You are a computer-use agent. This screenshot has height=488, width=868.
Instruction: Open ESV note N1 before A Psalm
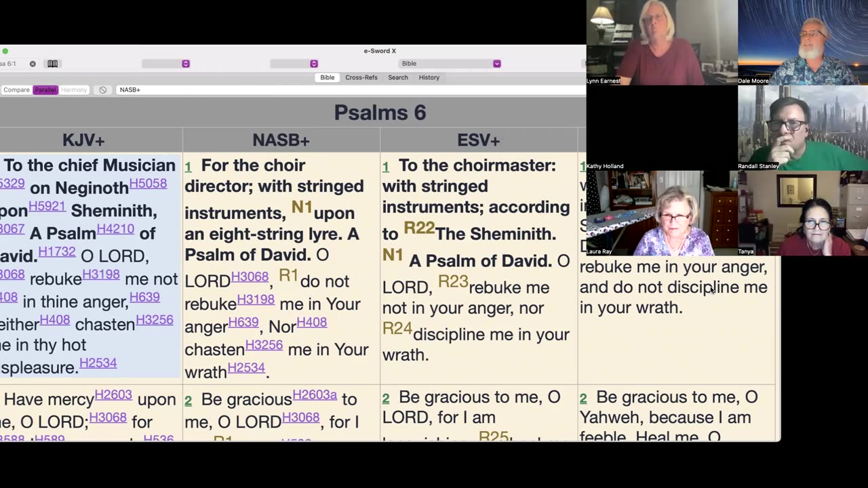(x=393, y=255)
